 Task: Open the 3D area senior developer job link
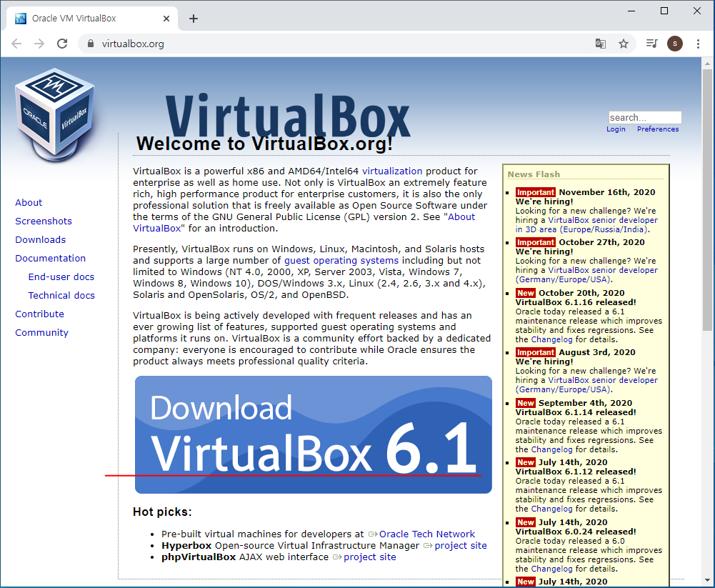click(x=587, y=225)
